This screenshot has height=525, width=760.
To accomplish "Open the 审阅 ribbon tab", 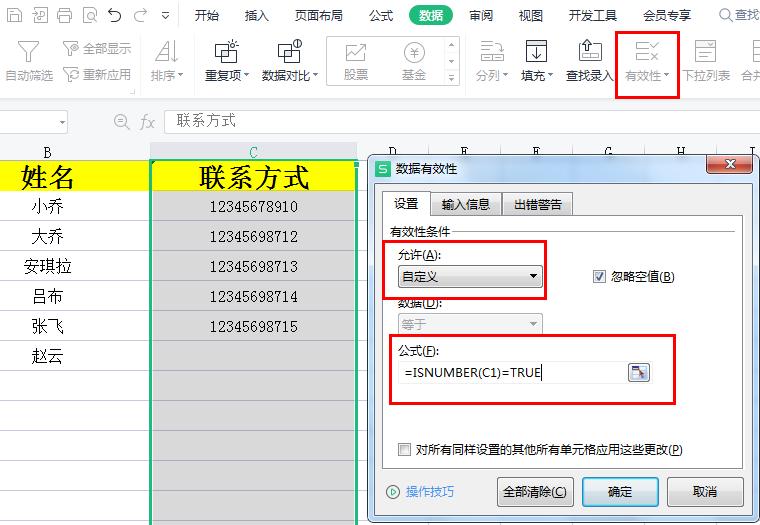I will point(481,16).
